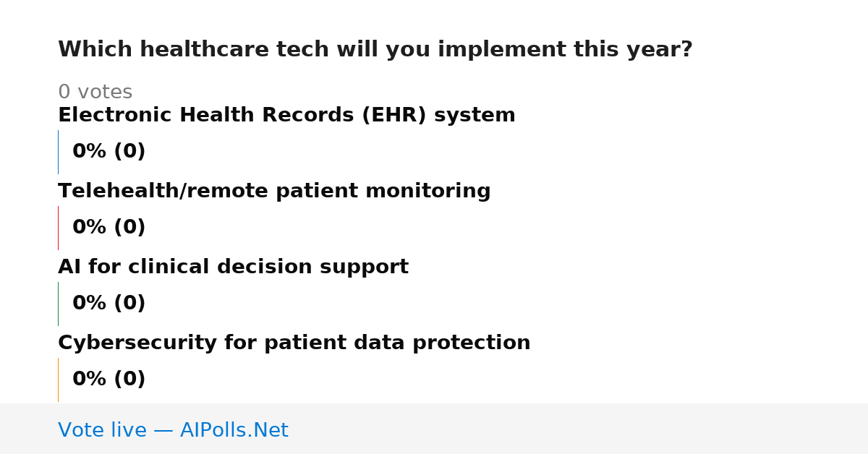Click the 0% (0) result for Cybersecurity

tap(109, 380)
